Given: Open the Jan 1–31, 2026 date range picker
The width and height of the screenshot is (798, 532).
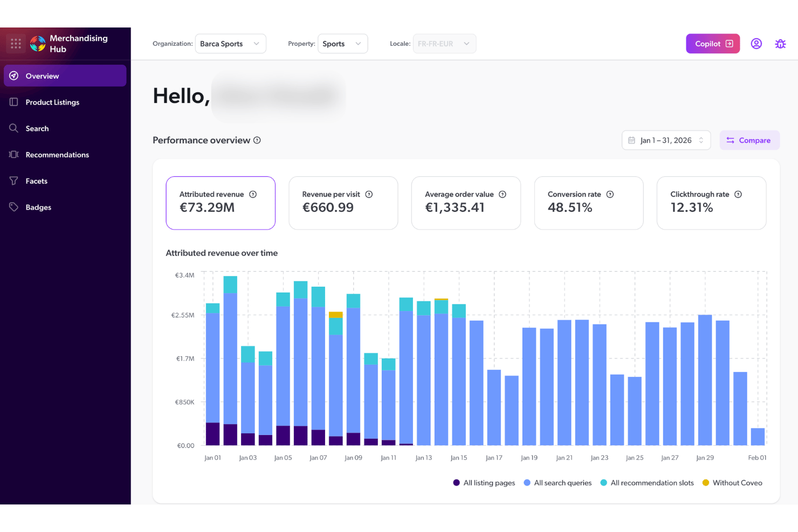Looking at the screenshot, I should (x=666, y=140).
